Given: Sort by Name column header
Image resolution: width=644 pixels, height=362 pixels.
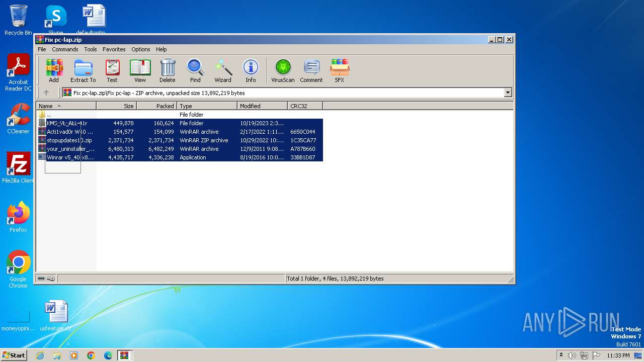Looking at the screenshot, I should (66, 106).
